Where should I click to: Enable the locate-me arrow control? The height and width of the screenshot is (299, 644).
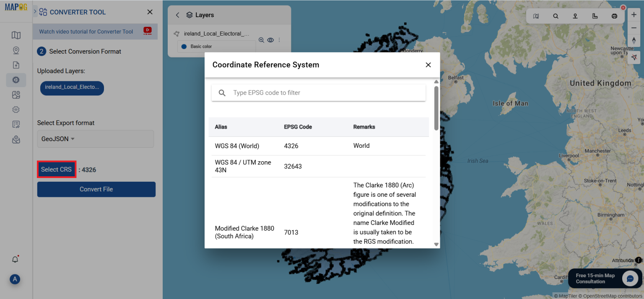[x=634, y=57]
